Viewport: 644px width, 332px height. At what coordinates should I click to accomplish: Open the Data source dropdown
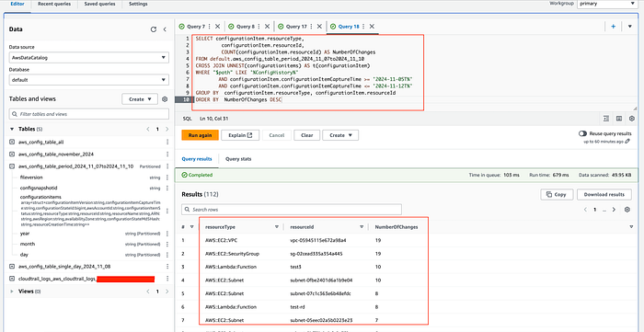(88, 58)
